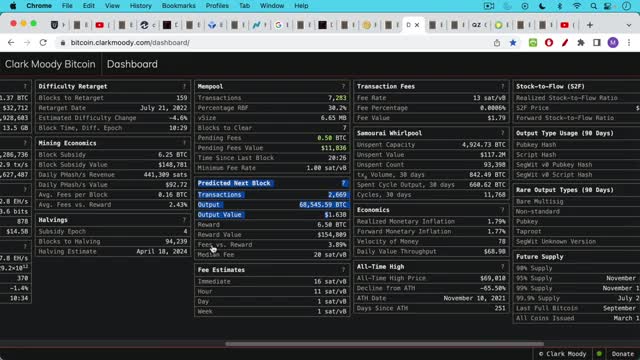This screenshot has height=360, width=640.
Task: Open the Bookmarks menu
Action: (x=178, y=6)
